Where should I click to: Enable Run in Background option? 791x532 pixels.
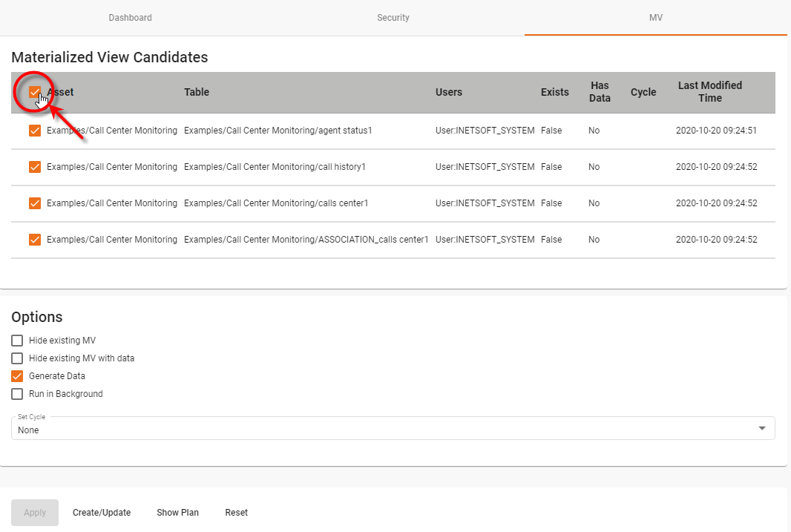pos(17,393)
